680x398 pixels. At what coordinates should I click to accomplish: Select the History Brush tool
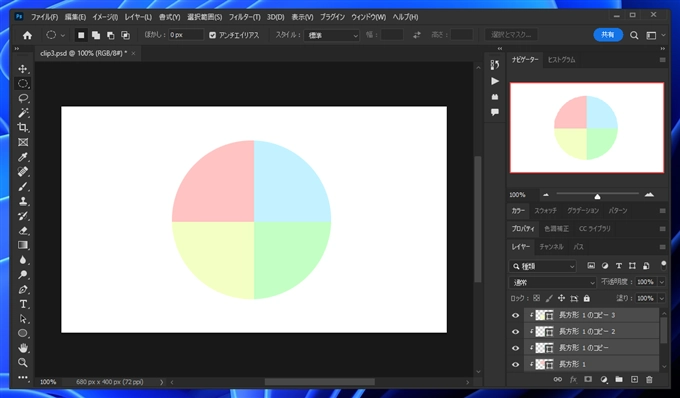click(x=23, y=216)
